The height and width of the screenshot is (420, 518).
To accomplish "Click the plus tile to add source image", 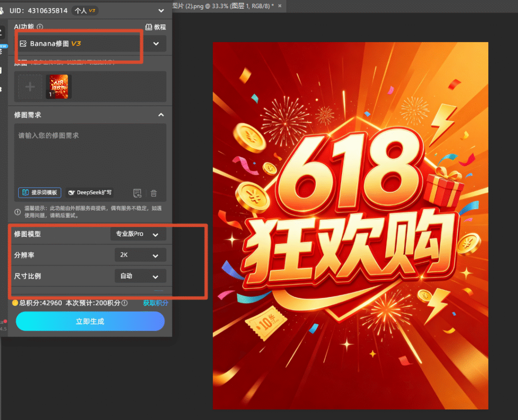I will 30,87.
